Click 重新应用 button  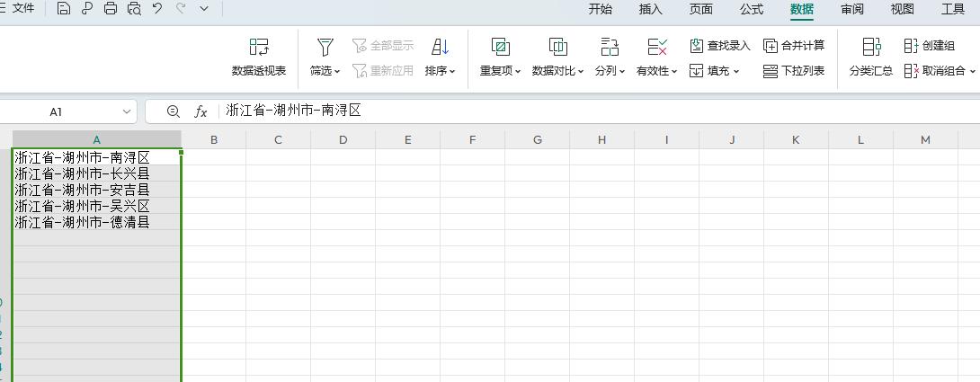383,71
